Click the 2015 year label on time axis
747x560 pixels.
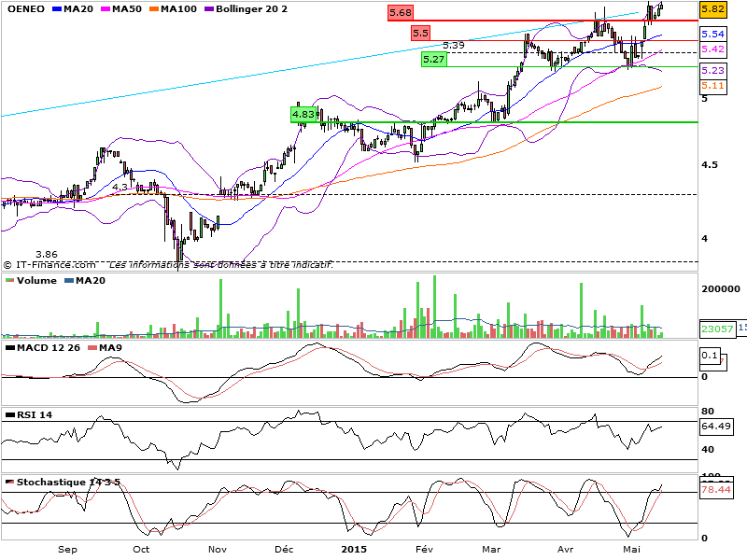[354, 550]
